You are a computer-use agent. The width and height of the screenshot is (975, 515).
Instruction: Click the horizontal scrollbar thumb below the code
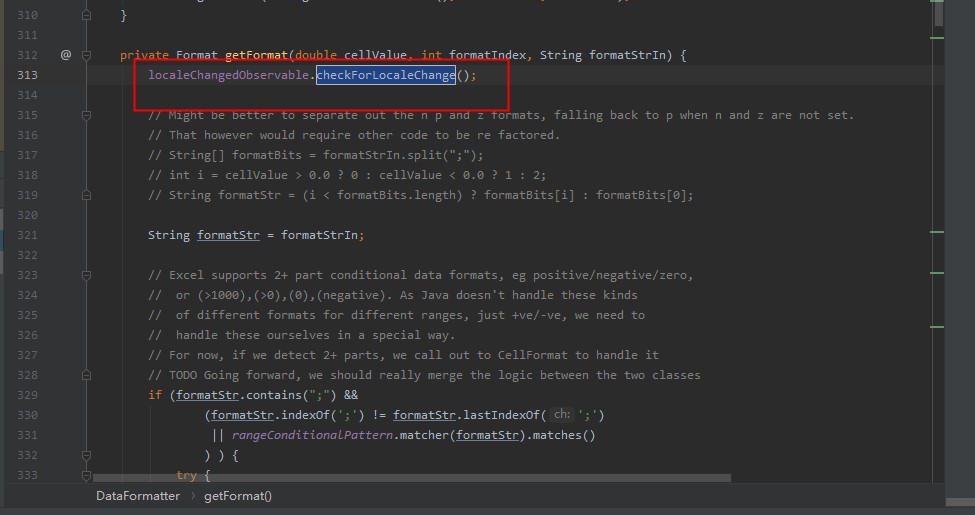[412, 478]
